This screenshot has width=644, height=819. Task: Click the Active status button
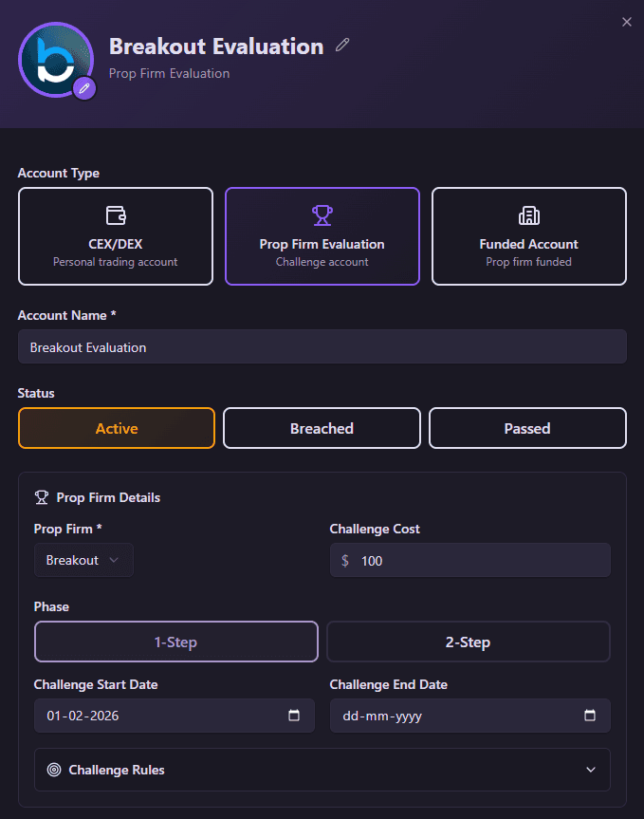tap(116, 428)
